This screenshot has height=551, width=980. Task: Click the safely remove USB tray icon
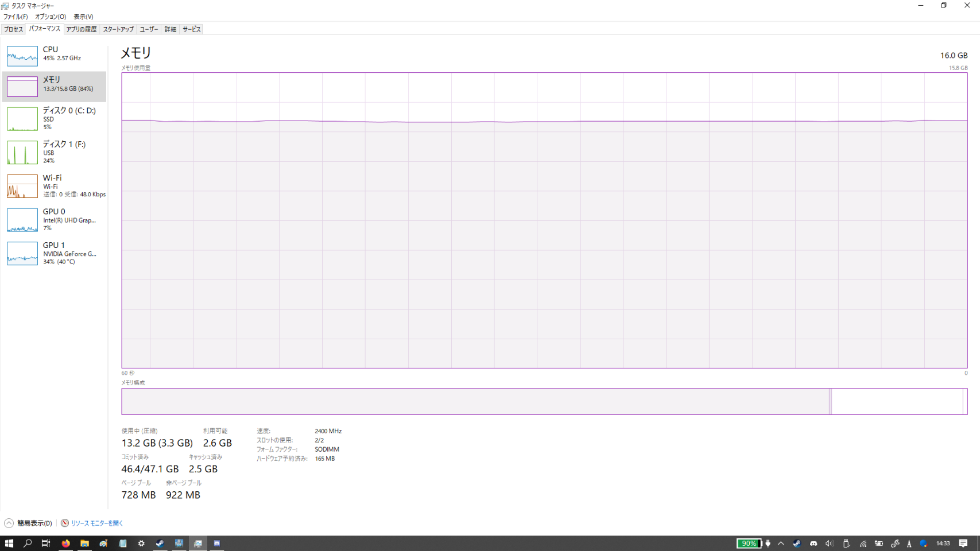tap(846, 544)
